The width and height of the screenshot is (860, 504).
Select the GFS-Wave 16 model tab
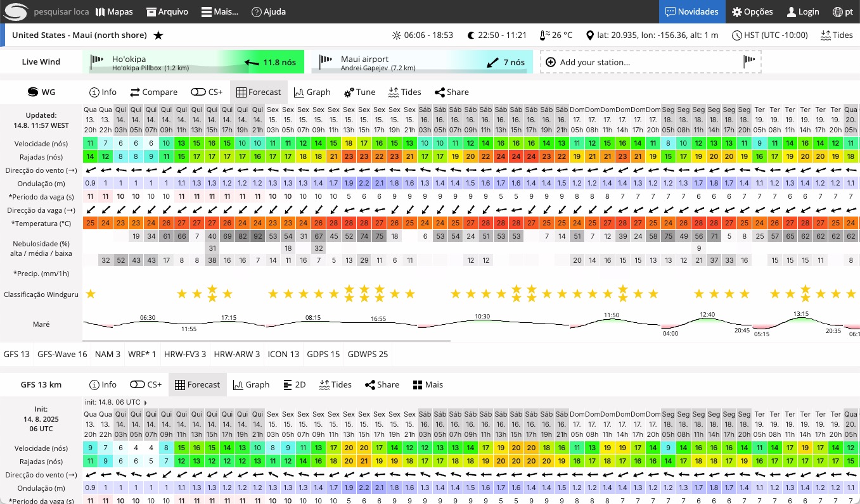click(x=62, y=354)
